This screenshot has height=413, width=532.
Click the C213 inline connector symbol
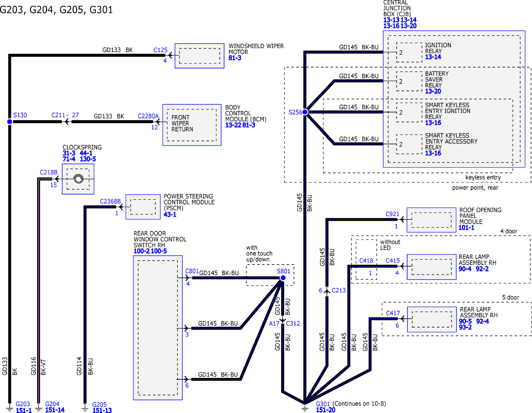pos(327,291)
